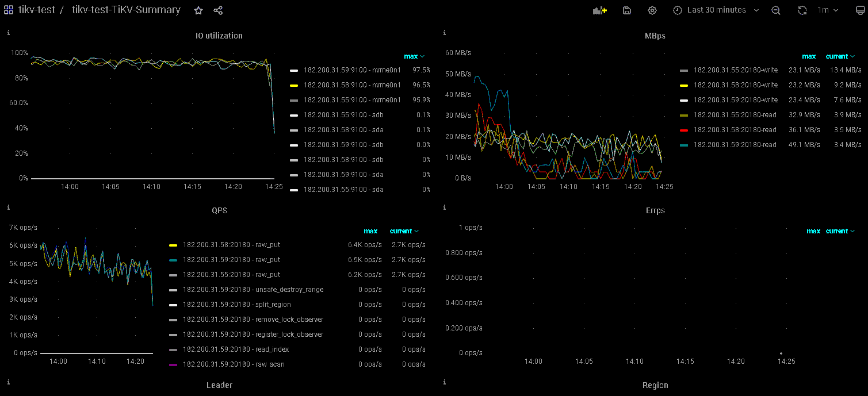This screenshot has width=868, height=396.
Task: Click the share dashboard icon
Action: 218,10
